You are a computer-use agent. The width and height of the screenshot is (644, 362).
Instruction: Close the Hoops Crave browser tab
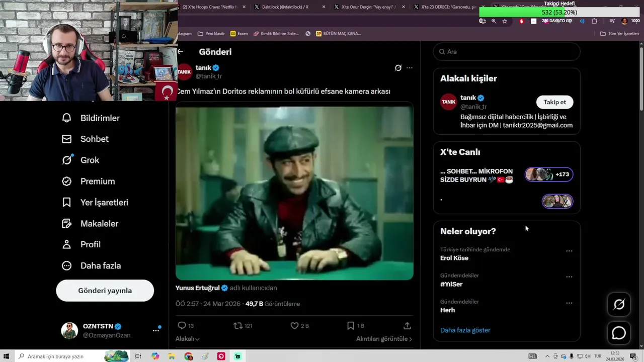[245, 7]
